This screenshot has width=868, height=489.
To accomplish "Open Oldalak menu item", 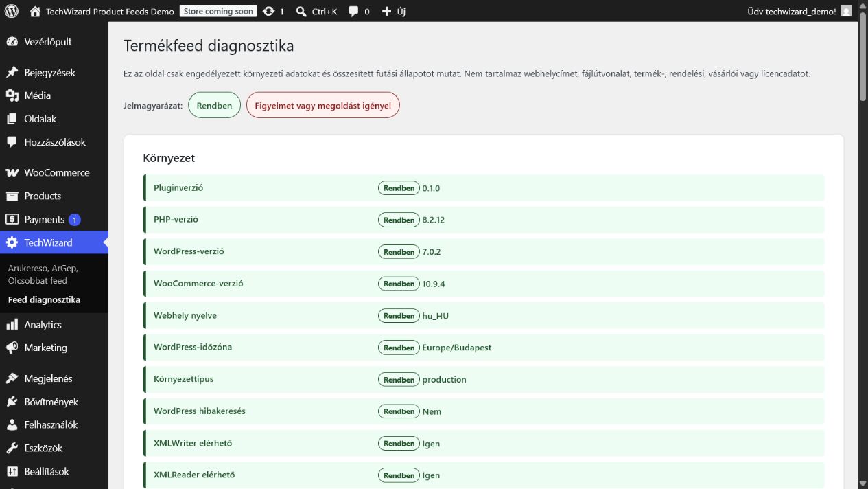I will (x=54, y=119).
